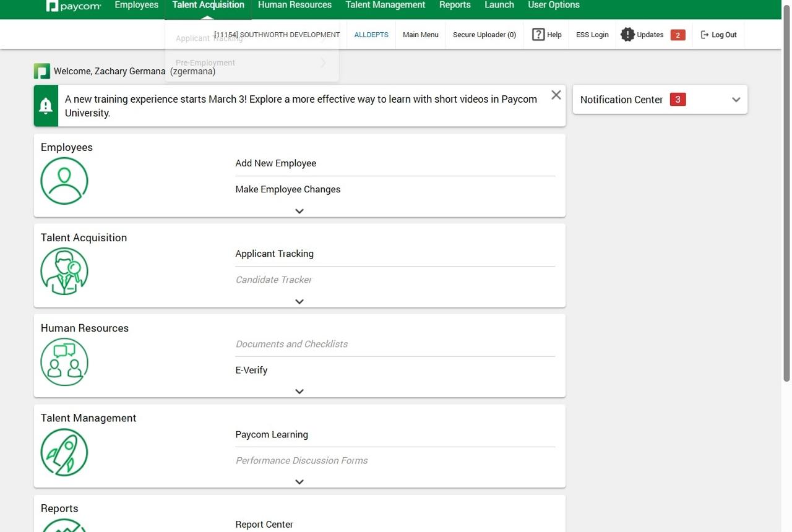The width and height of the screenshot is (792, 532).
Task: Open the Reports top menu
Action: click(x=455, y=5)
